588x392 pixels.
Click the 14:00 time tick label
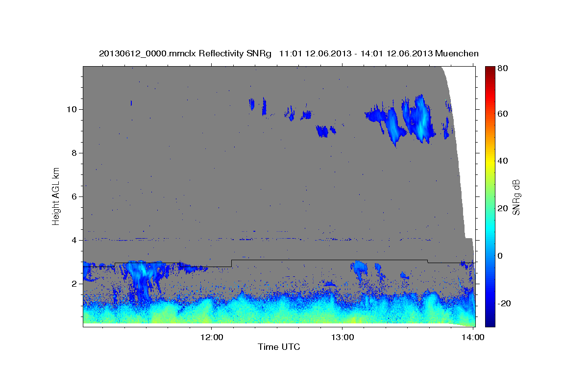click(x=473, y=337)
